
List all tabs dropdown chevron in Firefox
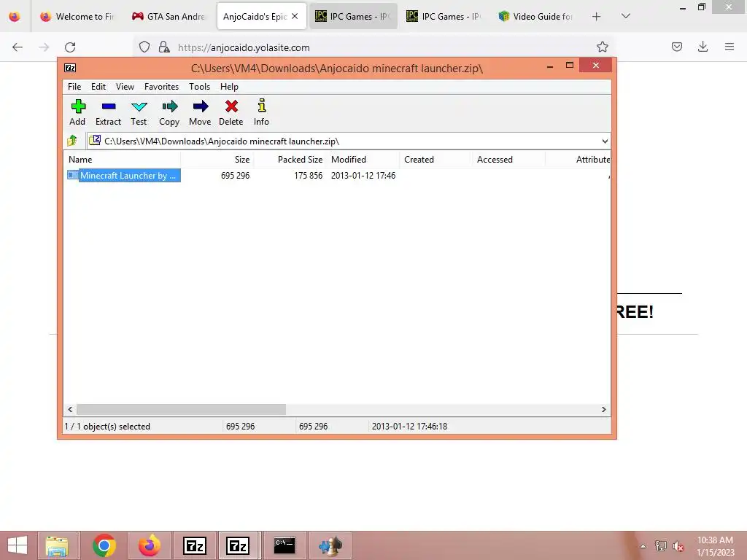625,17
